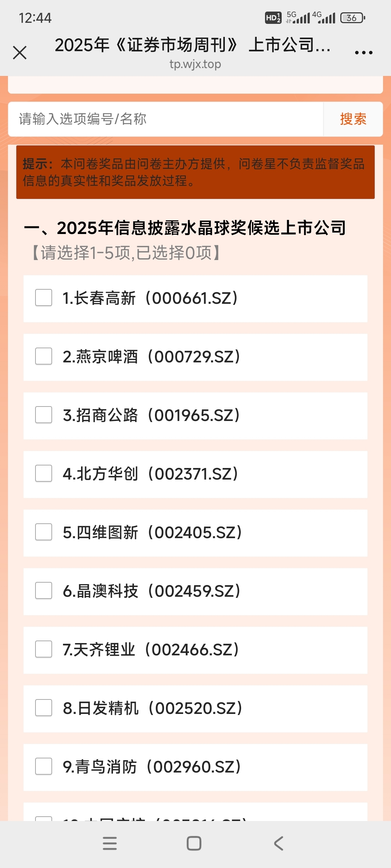This screenshot has height=868, width=391.
Task: Tick the 晶澳科技 (002459.SZ) box
Action: 43,591
